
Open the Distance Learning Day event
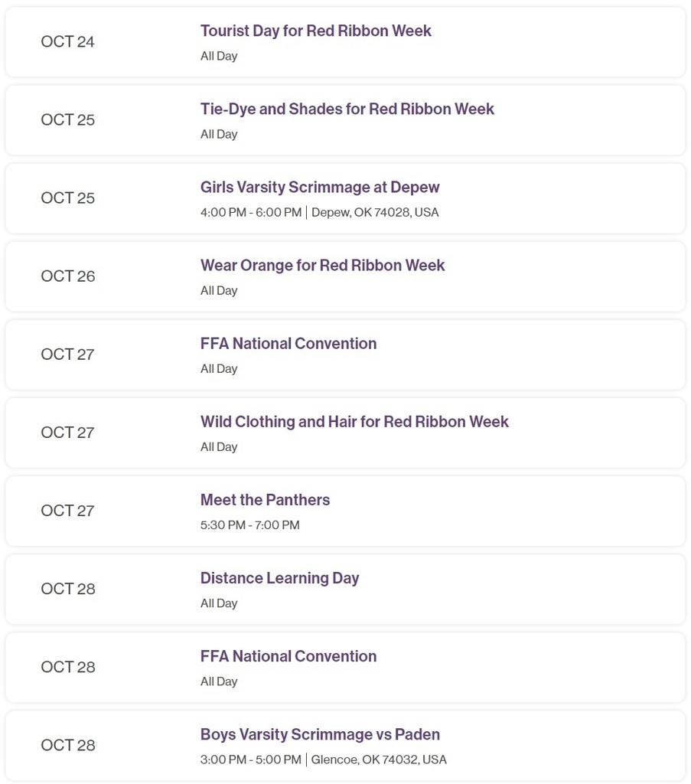click(280, 578)
